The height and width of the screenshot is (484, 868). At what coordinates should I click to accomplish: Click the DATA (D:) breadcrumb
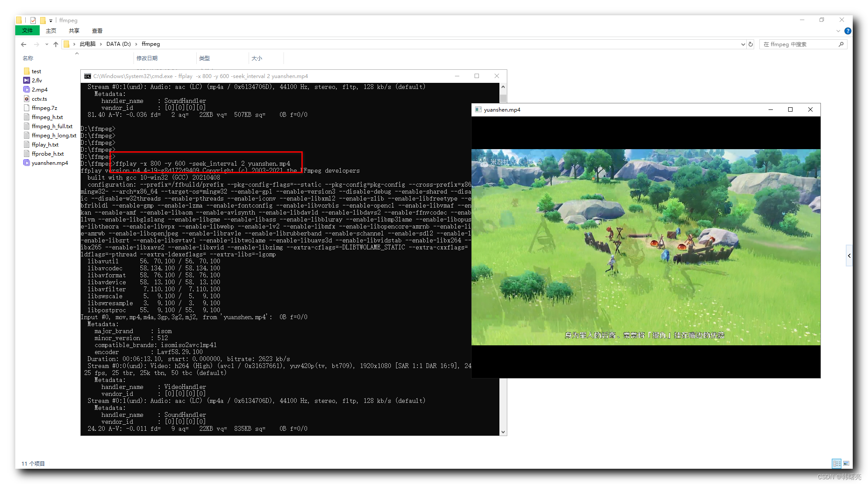coord(118,44)
